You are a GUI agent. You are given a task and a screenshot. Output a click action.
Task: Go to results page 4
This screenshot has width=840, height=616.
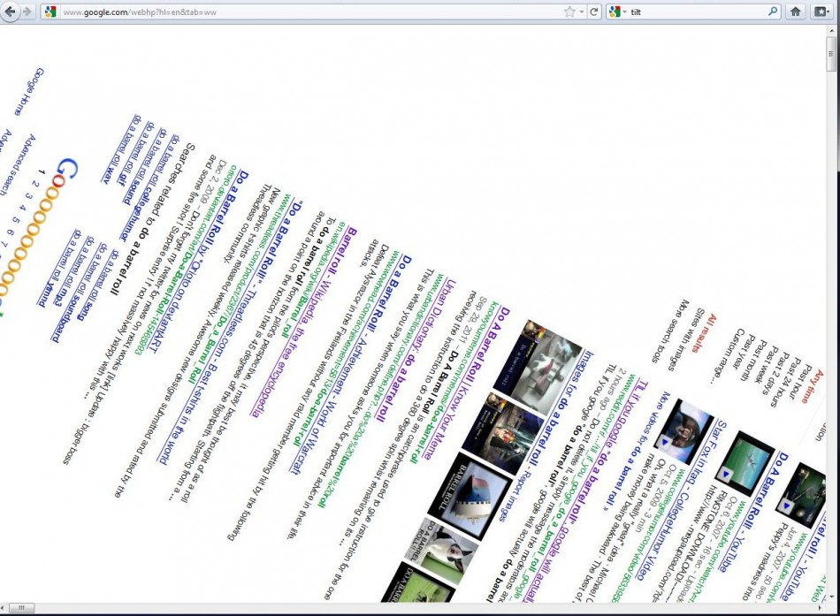(22, 208)
